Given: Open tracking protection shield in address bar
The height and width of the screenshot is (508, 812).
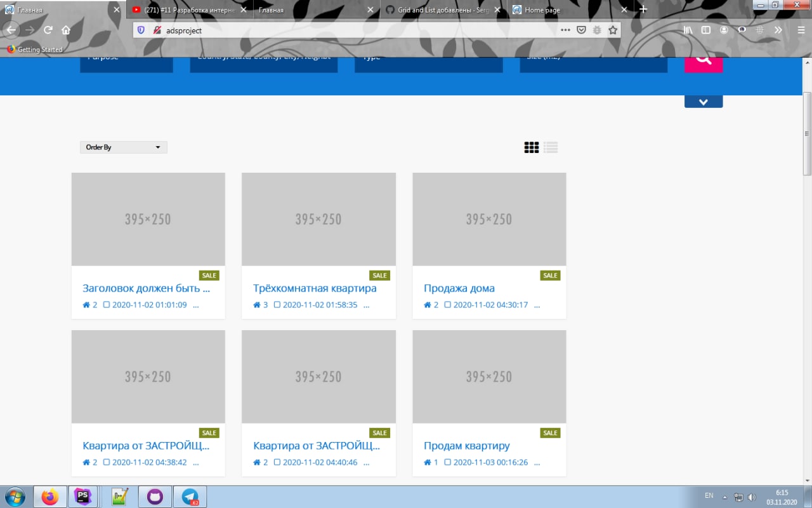Looking at the screenshot, I should click(x=141, y=30).
